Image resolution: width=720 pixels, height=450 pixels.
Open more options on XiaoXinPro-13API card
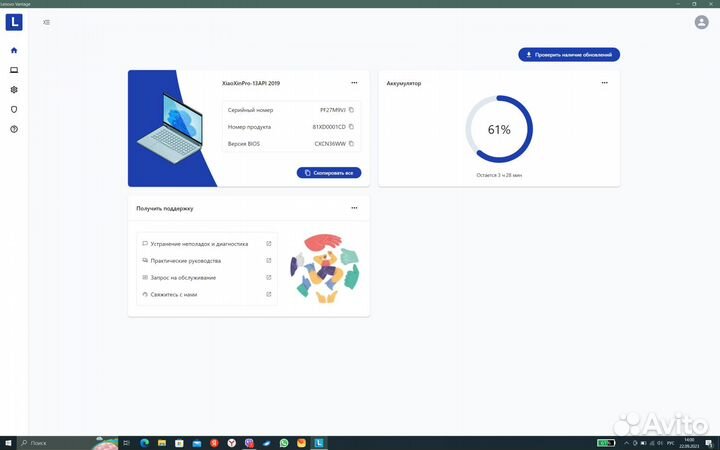click(x=354, y=83)
